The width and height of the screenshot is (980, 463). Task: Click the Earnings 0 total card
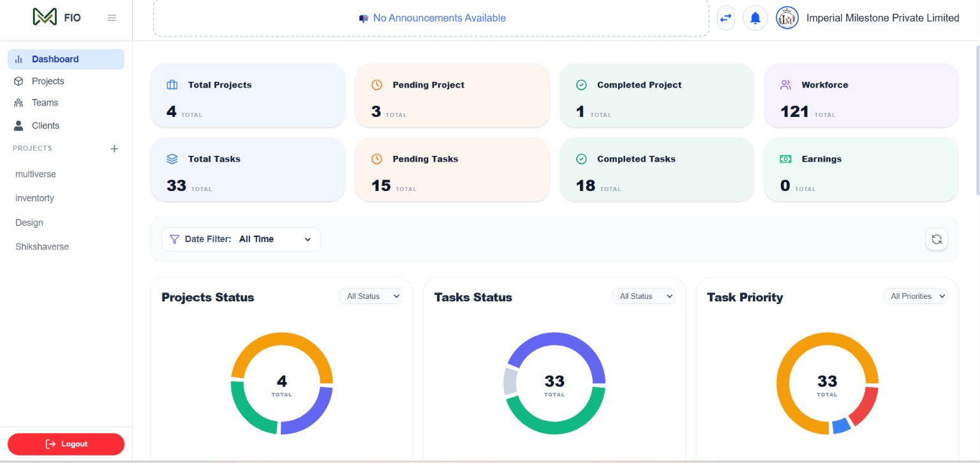click(861, 170)
